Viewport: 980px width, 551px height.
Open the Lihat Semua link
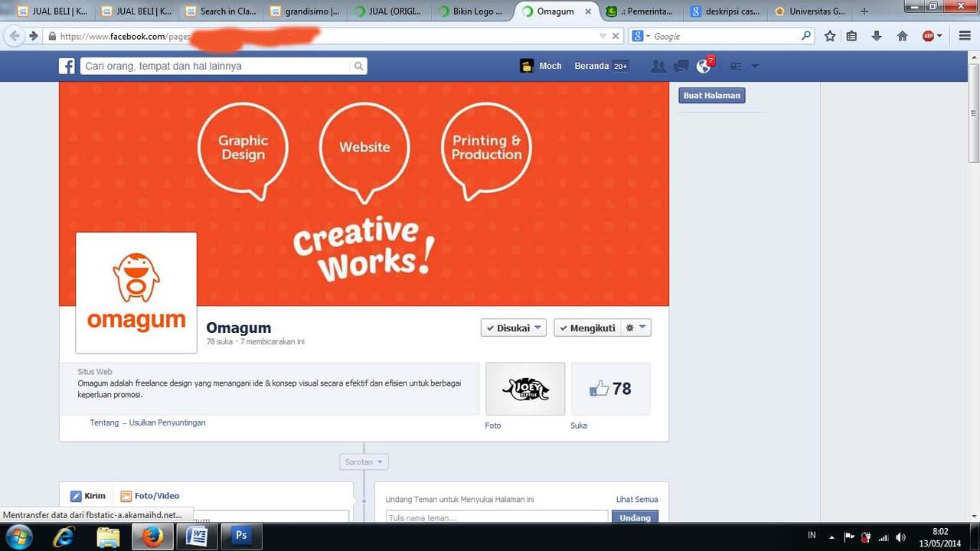click(x=637, y=499)
